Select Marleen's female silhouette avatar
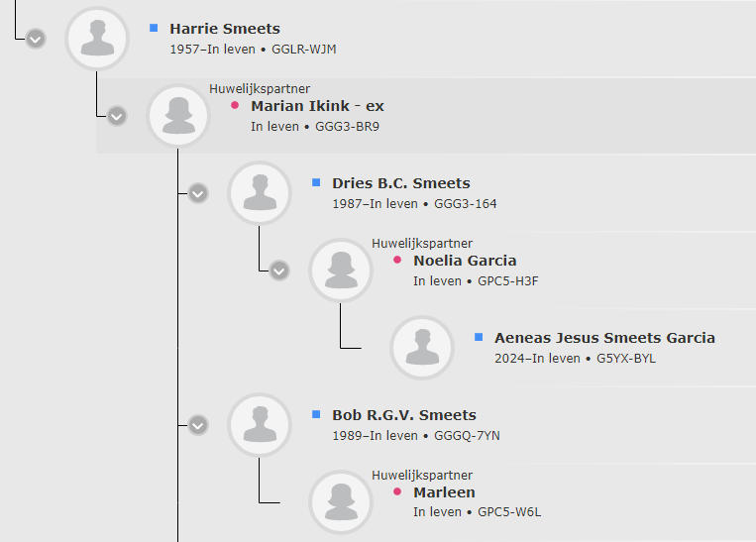Viewport: 756px width, 542px height. click(341, 502)
